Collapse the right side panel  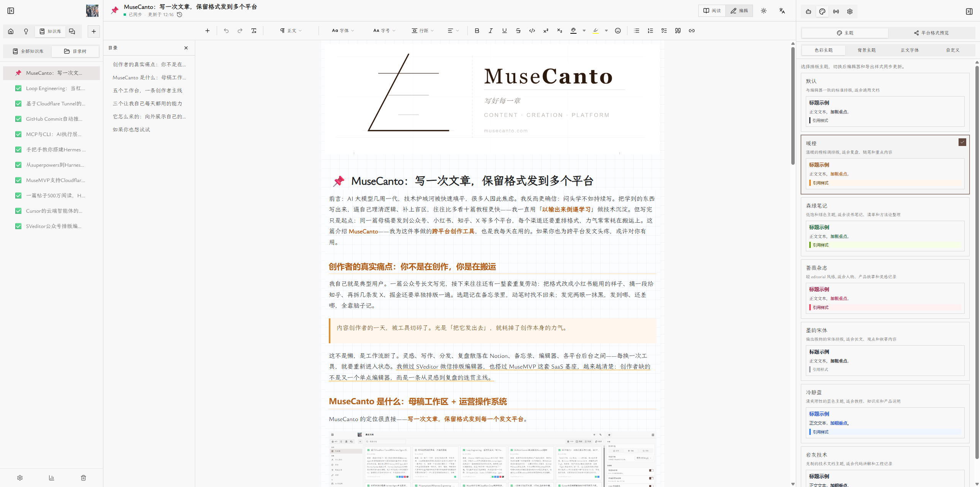[969, 11]
